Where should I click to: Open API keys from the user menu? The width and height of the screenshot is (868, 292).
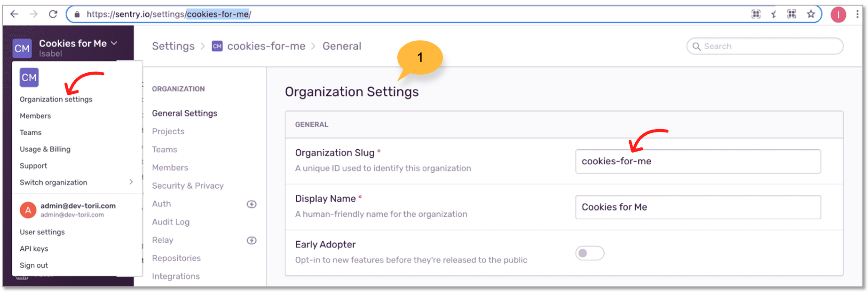tap(34, 249)
